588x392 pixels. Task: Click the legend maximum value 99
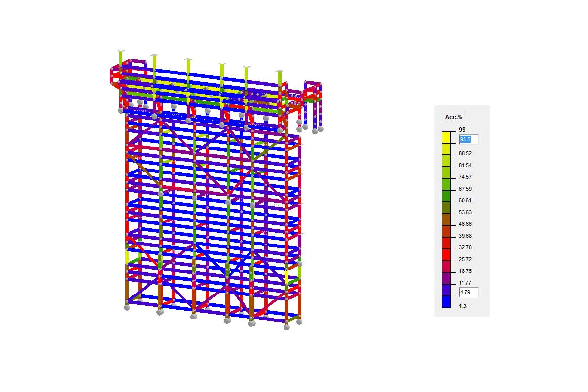462,129
